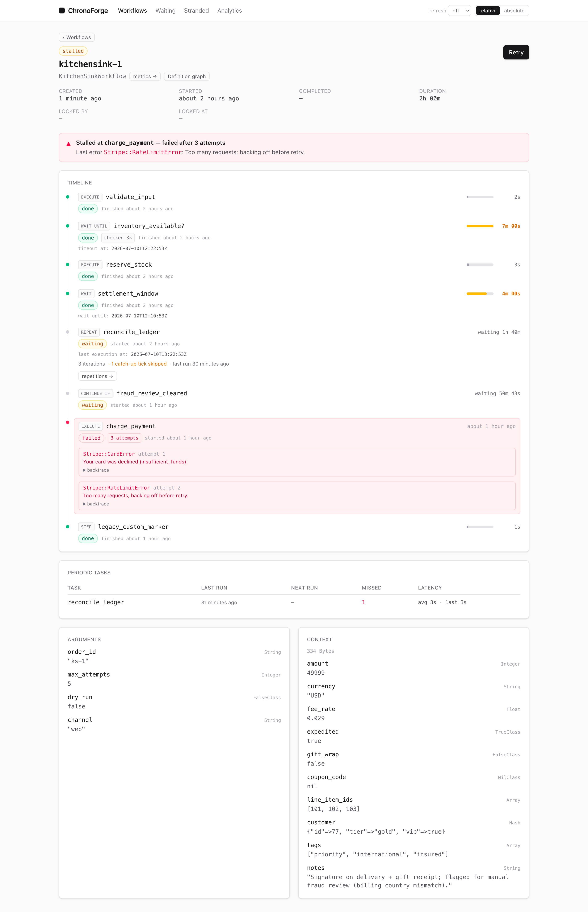
Task: Click the line_item_ids value [101, 102, 103]
Action: (333, 809)
